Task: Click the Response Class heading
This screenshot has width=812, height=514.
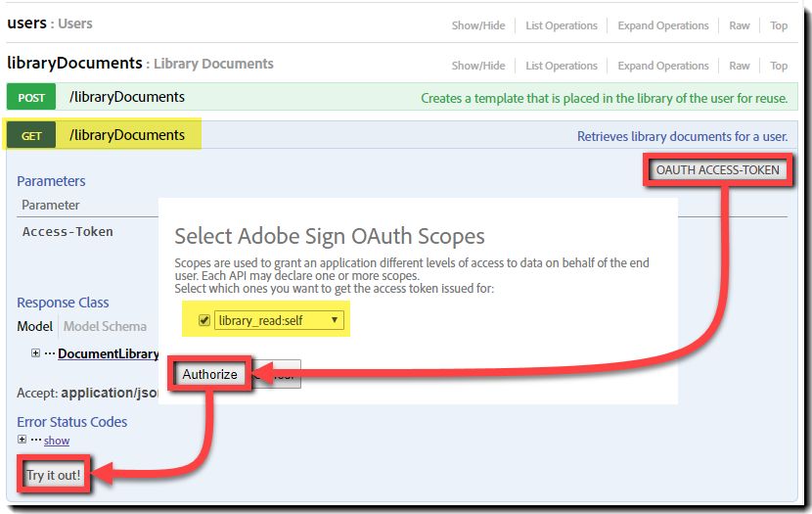Action: click(x=63, y=303)
